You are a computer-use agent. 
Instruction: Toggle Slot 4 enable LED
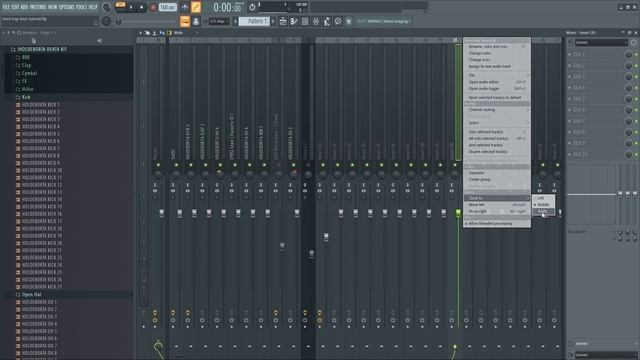[636, 88]
